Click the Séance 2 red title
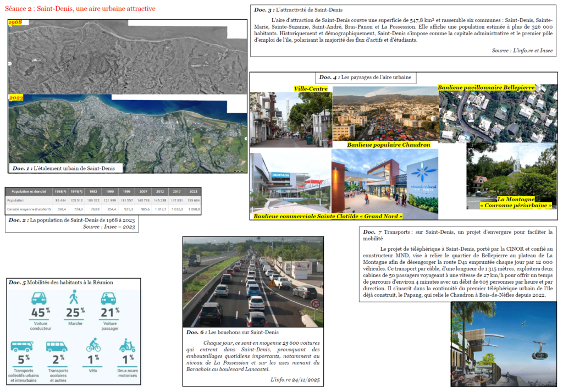This screenshot has width=563, height=392. pyautogui.click(x=80, y=9)
